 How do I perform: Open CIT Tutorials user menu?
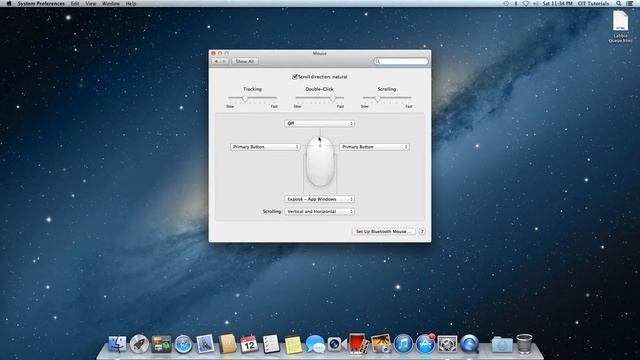tap(593, 3)
